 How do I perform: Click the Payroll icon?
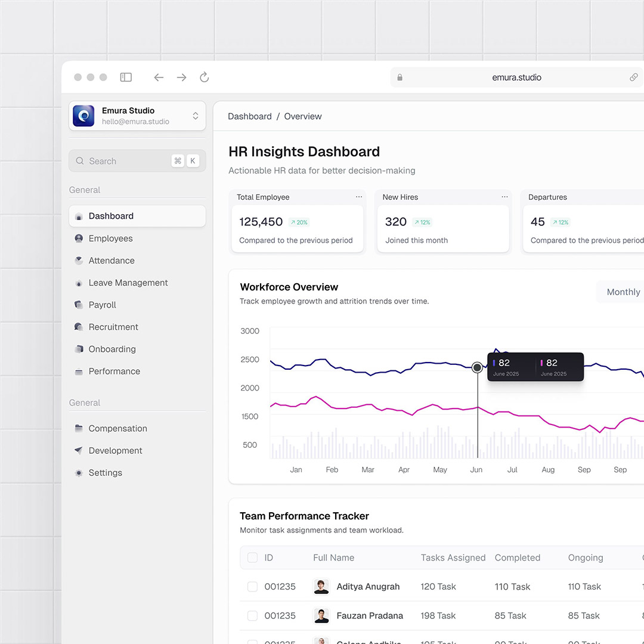pos(79,304)
